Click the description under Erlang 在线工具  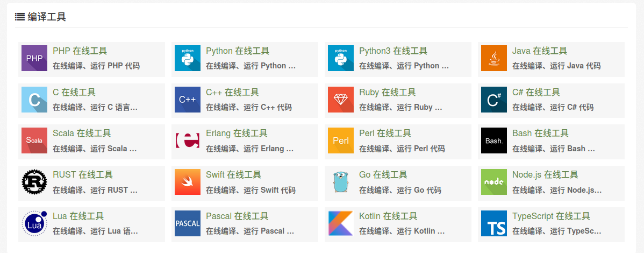click(x=250, y=149)
